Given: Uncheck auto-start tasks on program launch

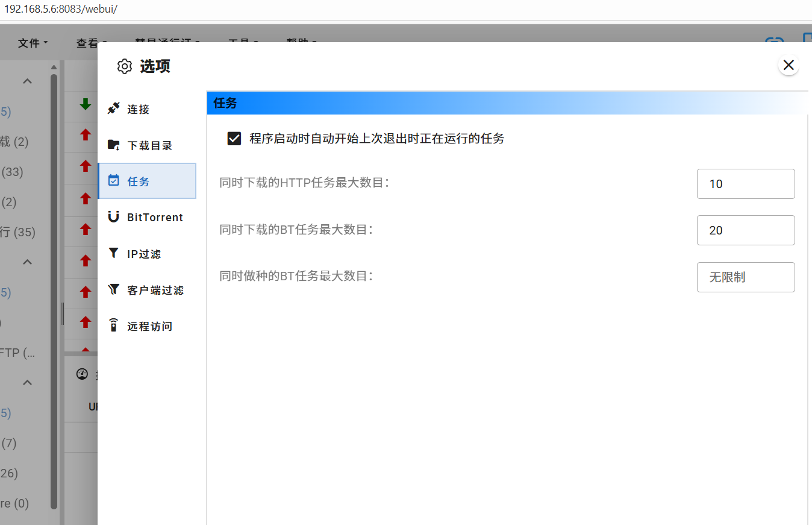Looking at the screenshot, I should (234, 139).
